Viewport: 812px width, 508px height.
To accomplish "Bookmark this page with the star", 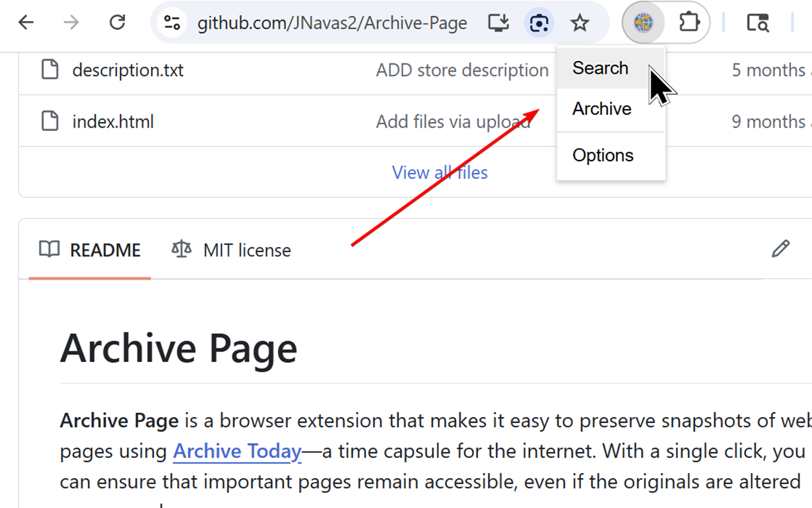I will point(580,23).
